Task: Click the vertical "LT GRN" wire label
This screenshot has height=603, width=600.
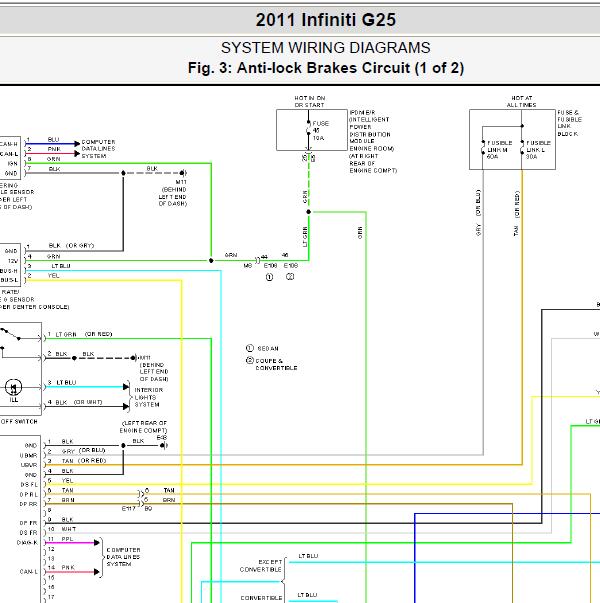Action: 305,237
